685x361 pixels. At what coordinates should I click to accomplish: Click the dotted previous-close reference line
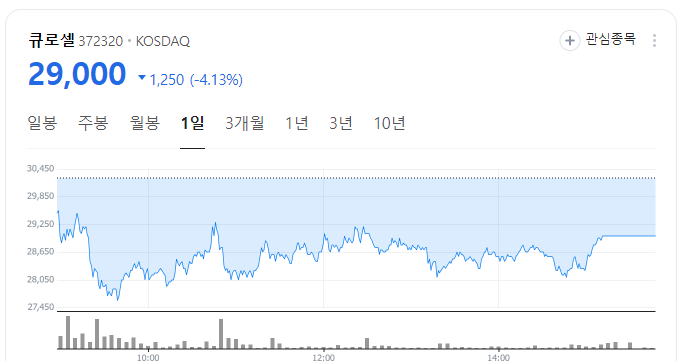356,178
